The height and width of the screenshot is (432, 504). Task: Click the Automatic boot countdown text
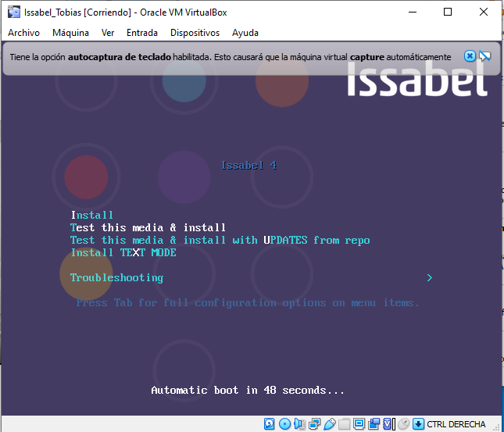248,391
